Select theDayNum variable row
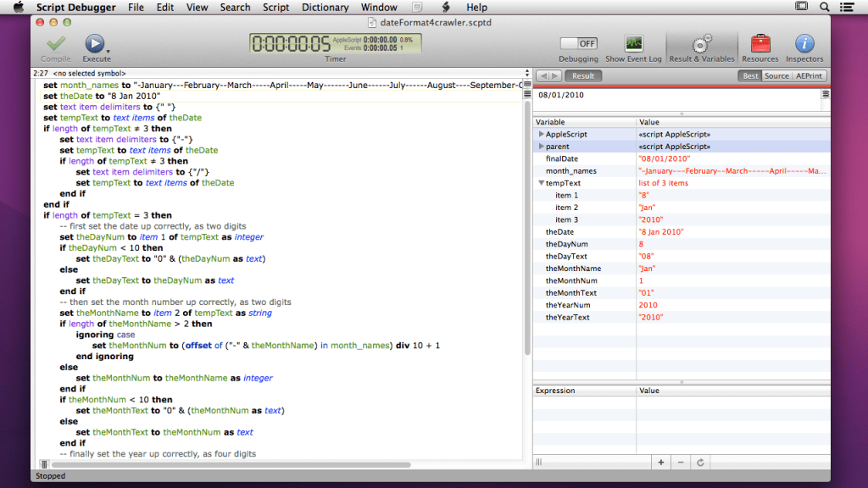This screenshot has height=488, width=868. click(x=682, y=244)
